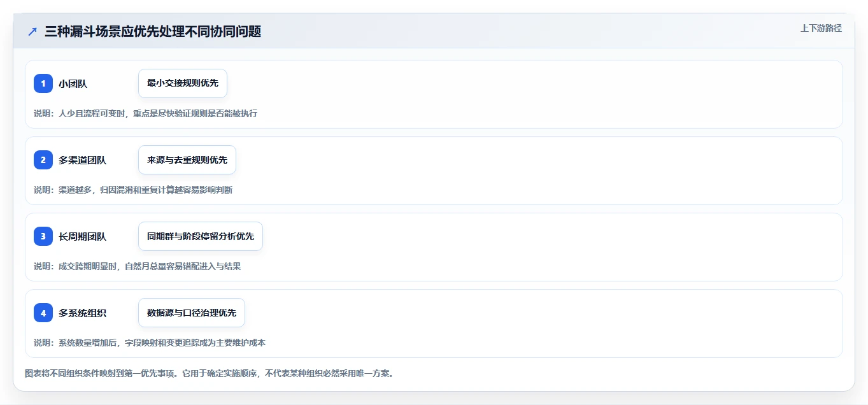
Task: Click the number 4 badge for 多系统组织
Action: (x=43, y=313)
